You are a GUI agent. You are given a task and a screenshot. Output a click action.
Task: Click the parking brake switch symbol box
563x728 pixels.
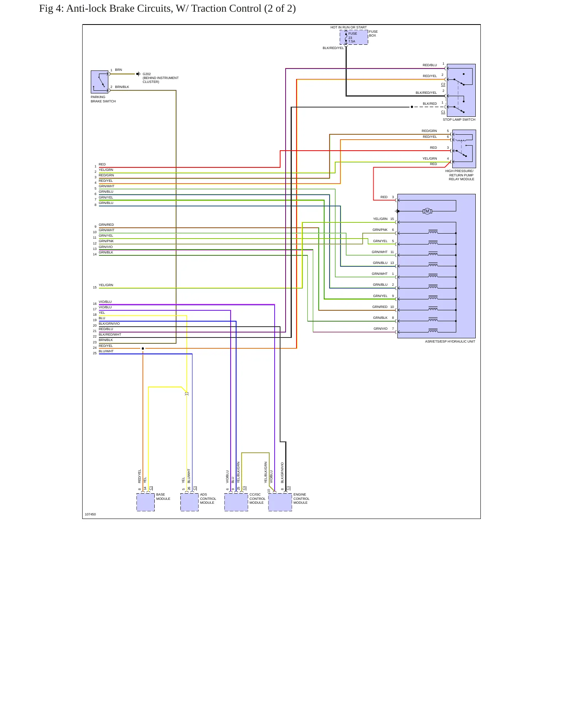[99, 82]
